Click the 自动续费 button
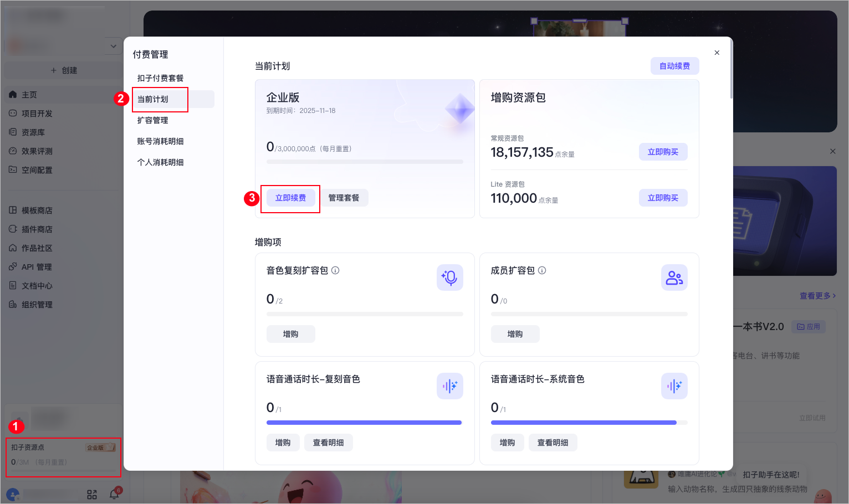 (674, 66)
